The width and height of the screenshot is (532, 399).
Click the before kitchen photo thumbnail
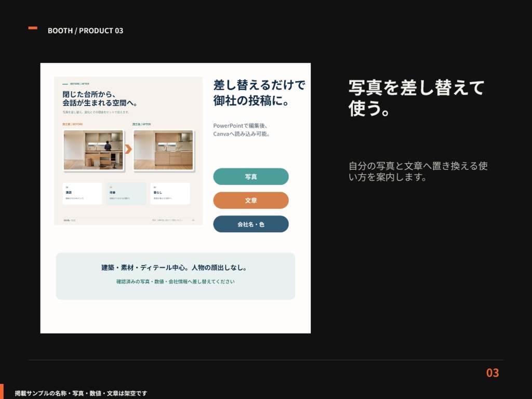[94, 150]
